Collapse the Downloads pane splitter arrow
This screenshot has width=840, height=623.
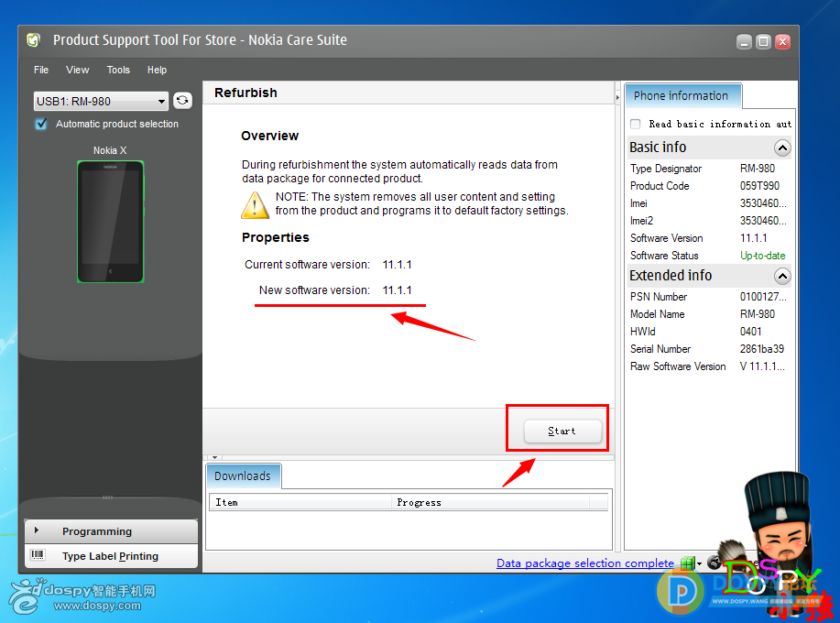214,457
